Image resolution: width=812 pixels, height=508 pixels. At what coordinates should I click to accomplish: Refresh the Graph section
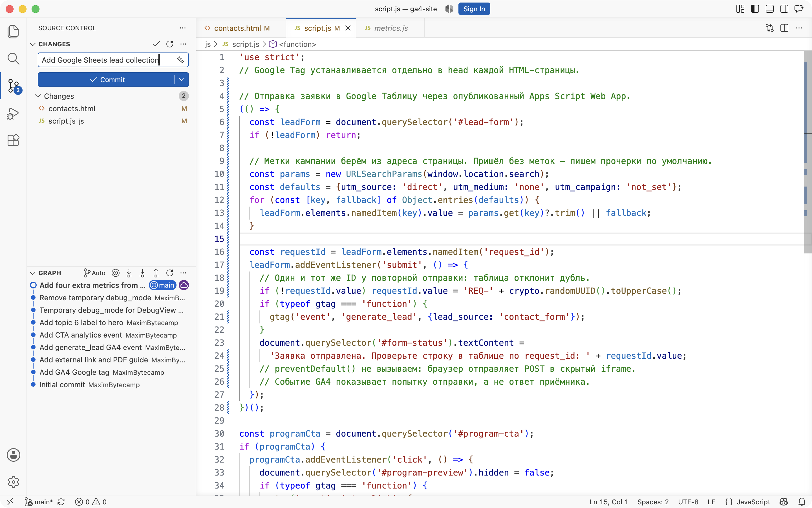click(x=170, y=273)
